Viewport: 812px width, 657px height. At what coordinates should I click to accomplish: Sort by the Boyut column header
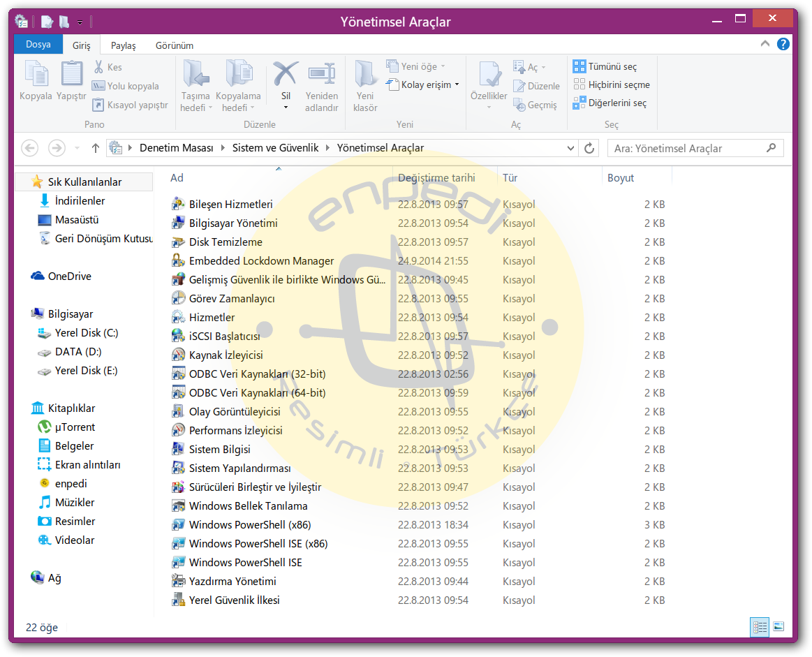pos(621,178)
